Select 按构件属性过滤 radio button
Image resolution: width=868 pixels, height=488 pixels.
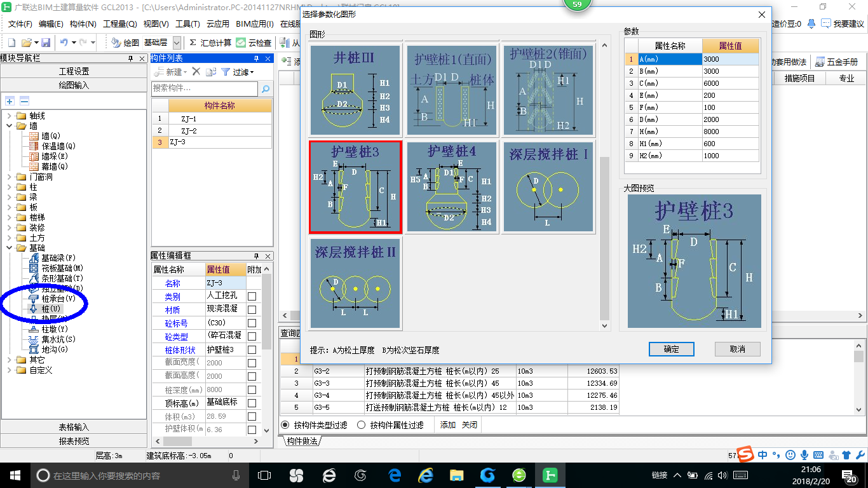(x=362, y=425)
